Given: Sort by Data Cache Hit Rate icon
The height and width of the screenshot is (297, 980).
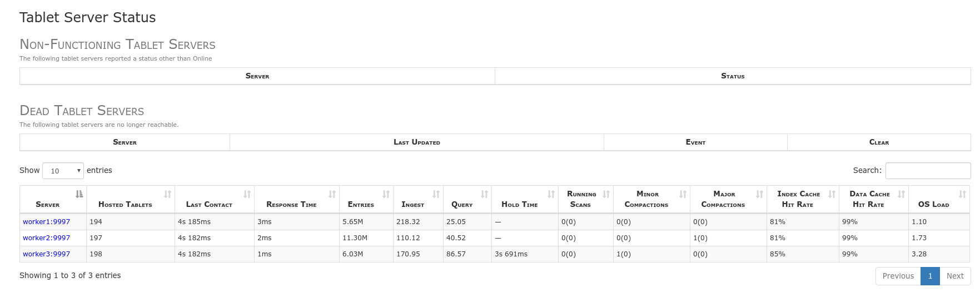Looking at the screenshot, I should pyautogui.click(x=901, y=194).
